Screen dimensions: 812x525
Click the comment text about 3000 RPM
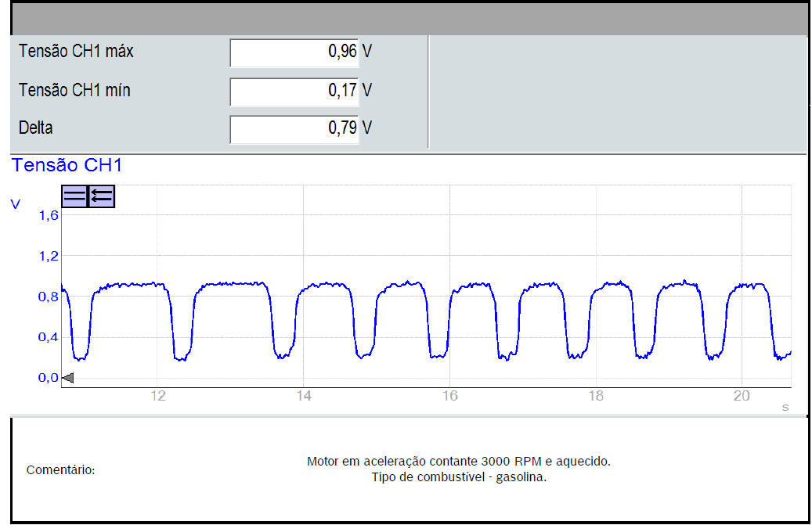(458, 462)
